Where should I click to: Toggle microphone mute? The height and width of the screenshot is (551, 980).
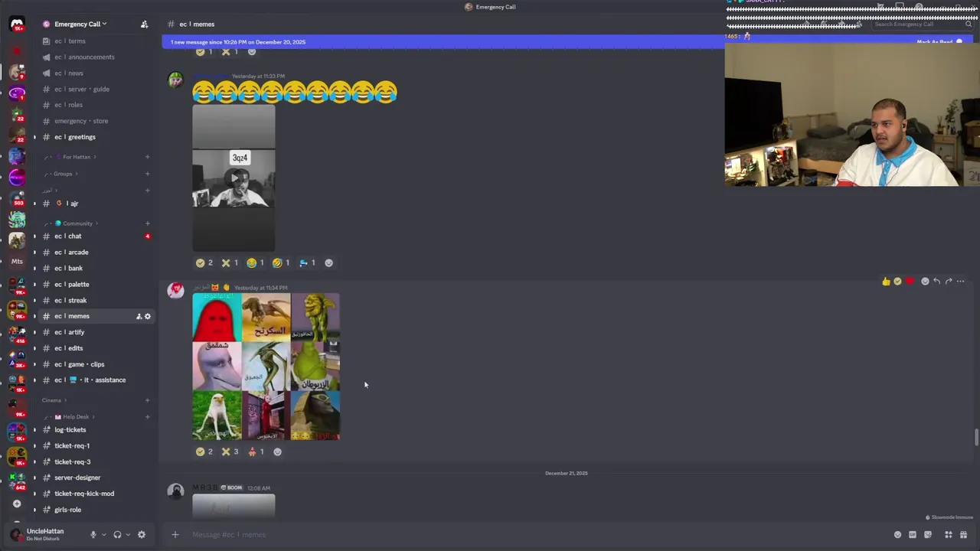pyautogui.click(x=93, y=535)
